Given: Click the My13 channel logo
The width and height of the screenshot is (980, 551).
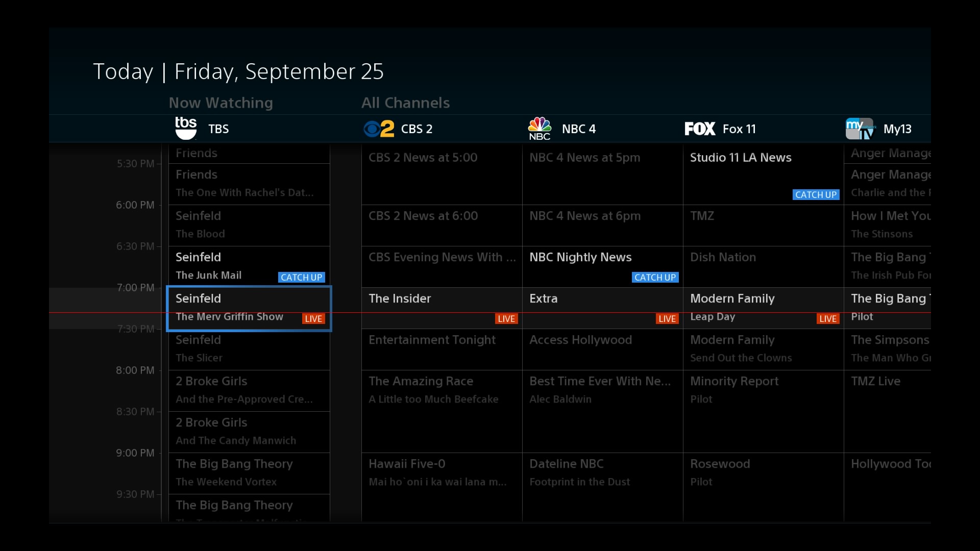Looking at the screenshot, I should click(x=861, y=129).
